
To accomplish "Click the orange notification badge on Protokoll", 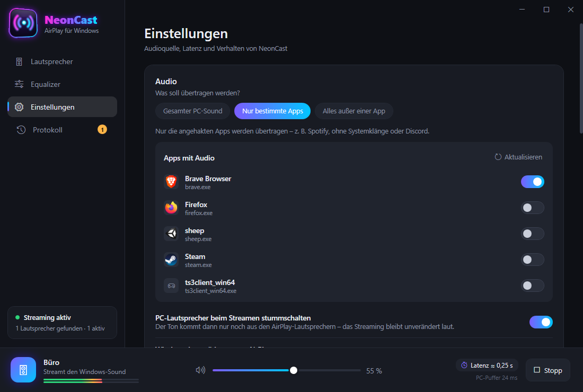I will pos(102,129).
